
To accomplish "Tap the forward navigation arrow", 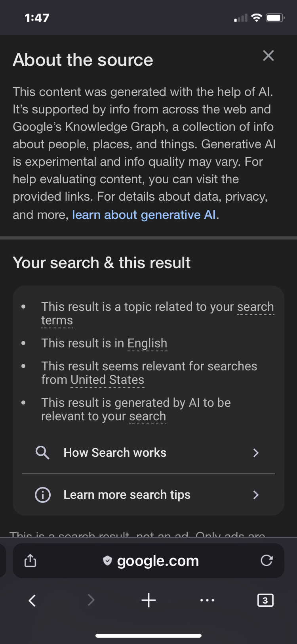I will click(x=91, y=600).
